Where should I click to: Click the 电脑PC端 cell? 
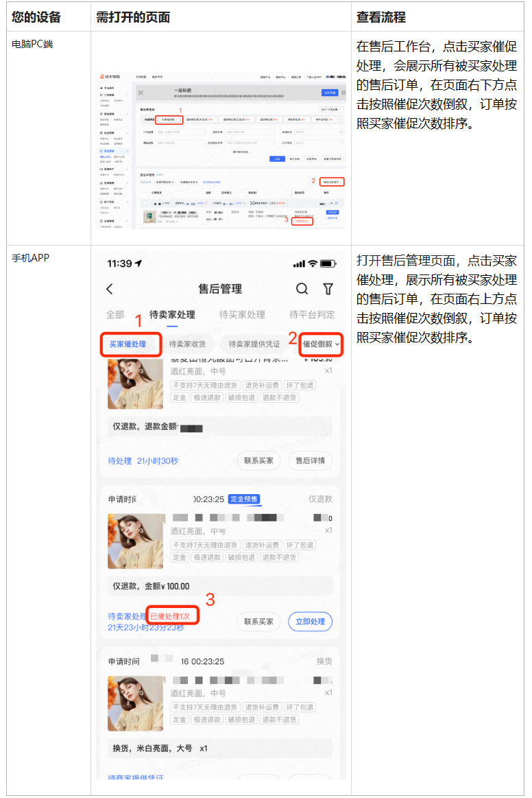(32, 45)
